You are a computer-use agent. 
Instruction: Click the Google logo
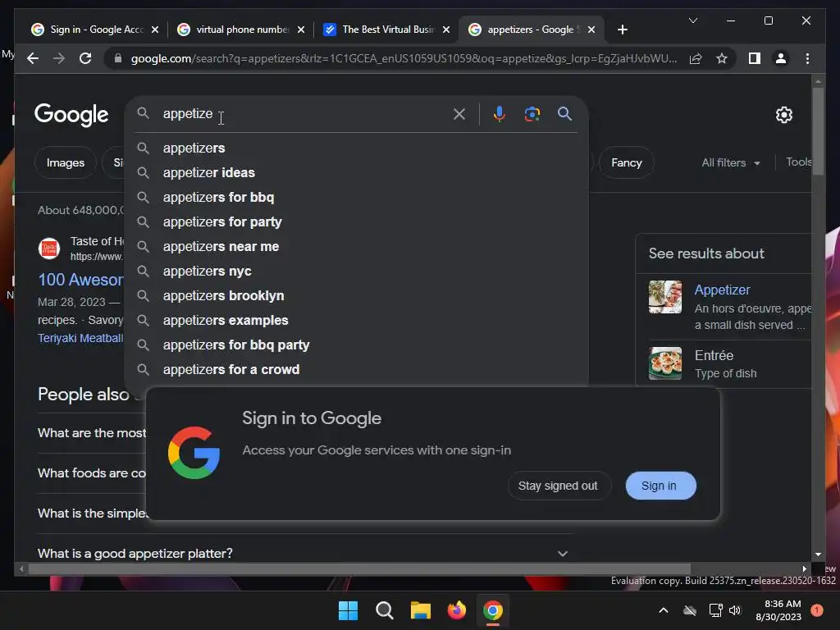point(71,115)
